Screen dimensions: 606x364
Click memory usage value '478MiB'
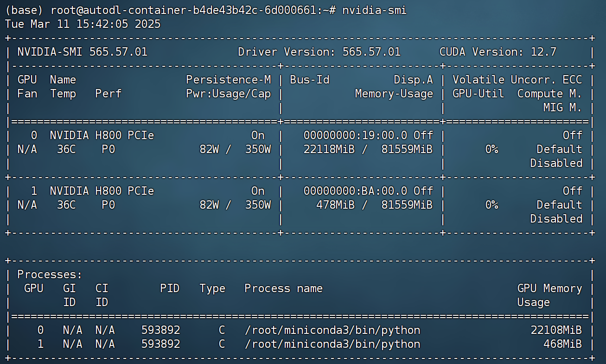[x=336, y=205]
